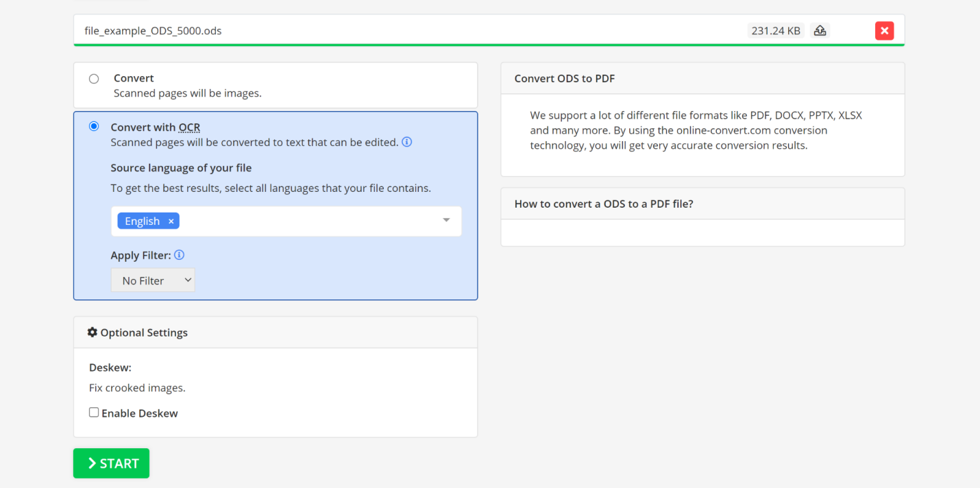Select the Convert with OCR radio option

click(94, 127)
